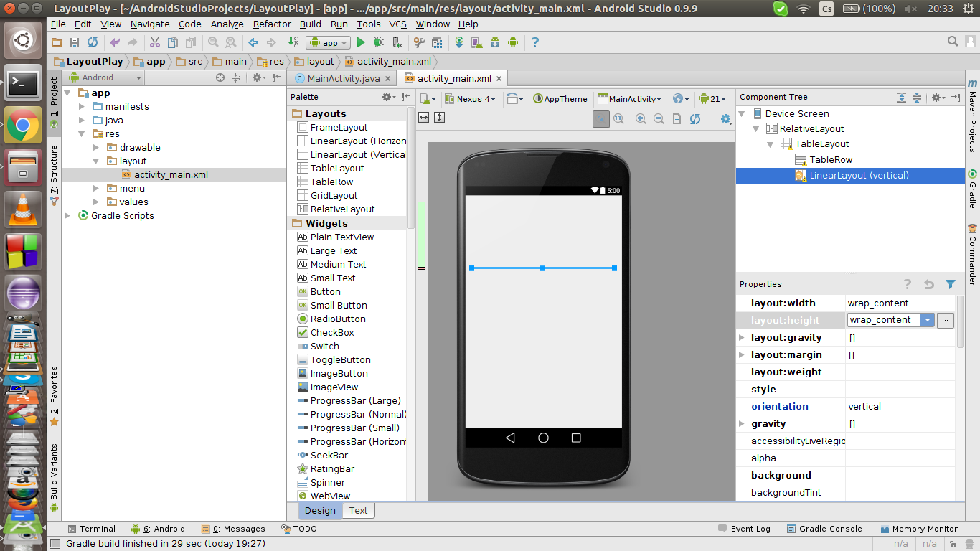The height and width of the screenshot is (551, 980).
Task: Open the Refactor menu
Action: 271,24
